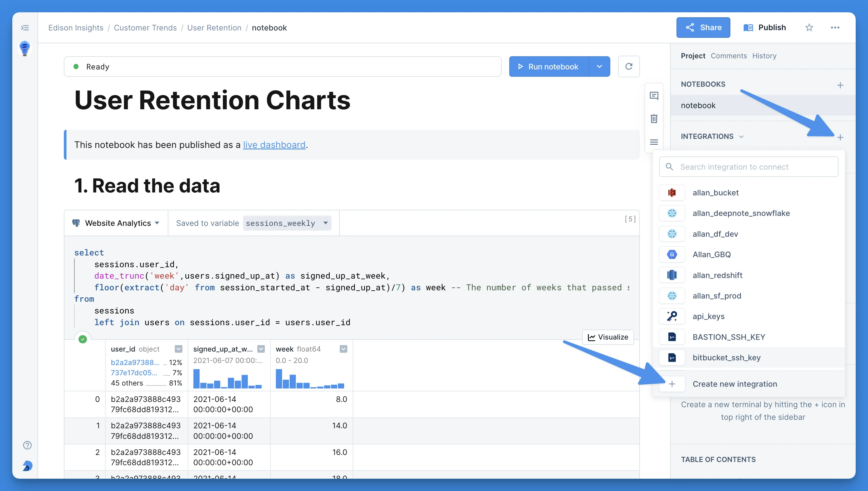Open the sessions_weekly variable dropdown
The image size is (868, 491).
tap(287, 223)
